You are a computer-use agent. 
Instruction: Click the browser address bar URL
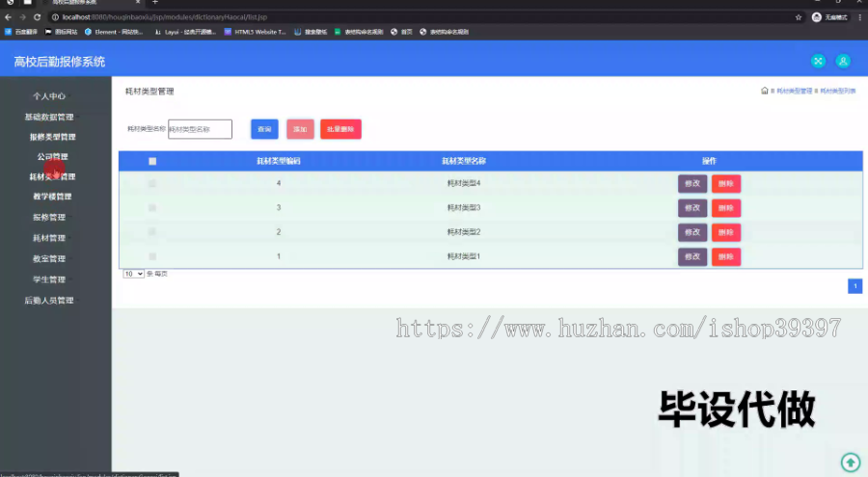click(x=164, y=17)
